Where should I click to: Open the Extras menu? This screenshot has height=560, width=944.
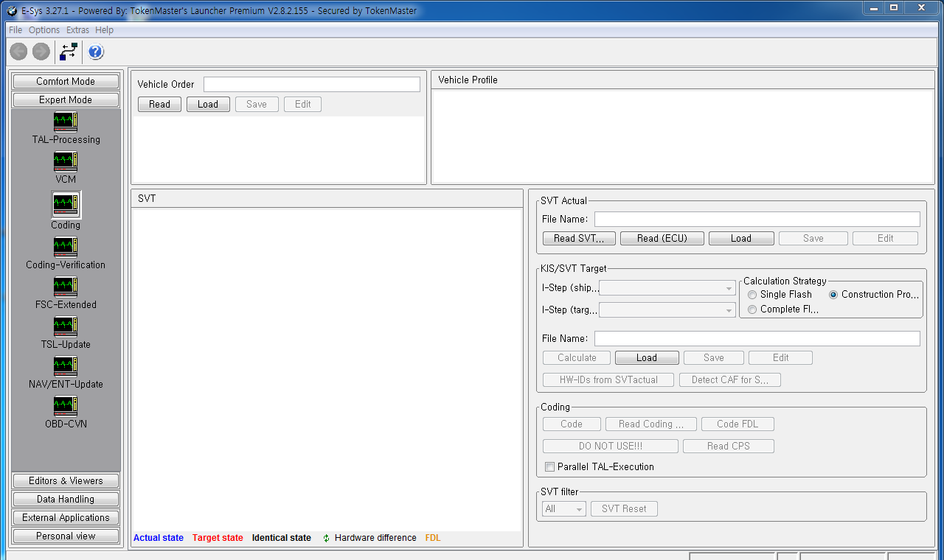pyautogui.click(x=77, y=29)
